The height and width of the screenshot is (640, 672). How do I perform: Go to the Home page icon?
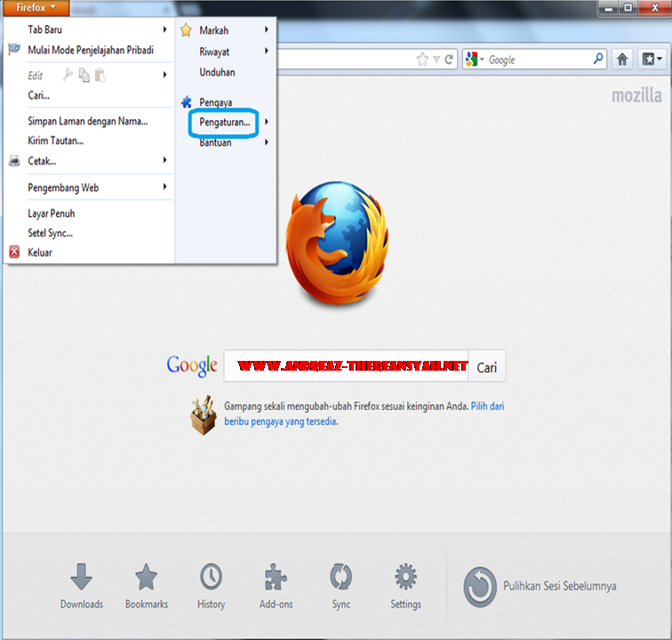click(622, 60)
